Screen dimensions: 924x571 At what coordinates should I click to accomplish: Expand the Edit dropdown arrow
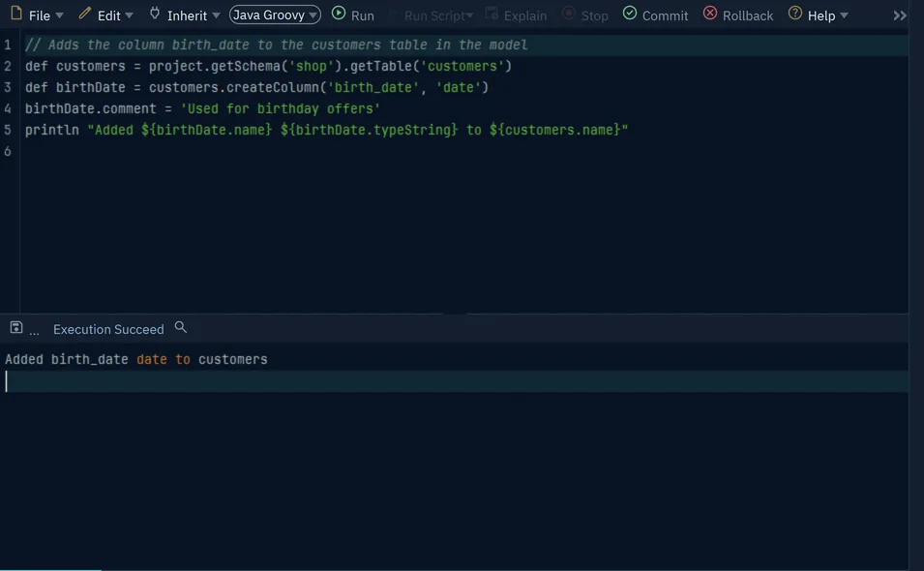coord(129,15)
